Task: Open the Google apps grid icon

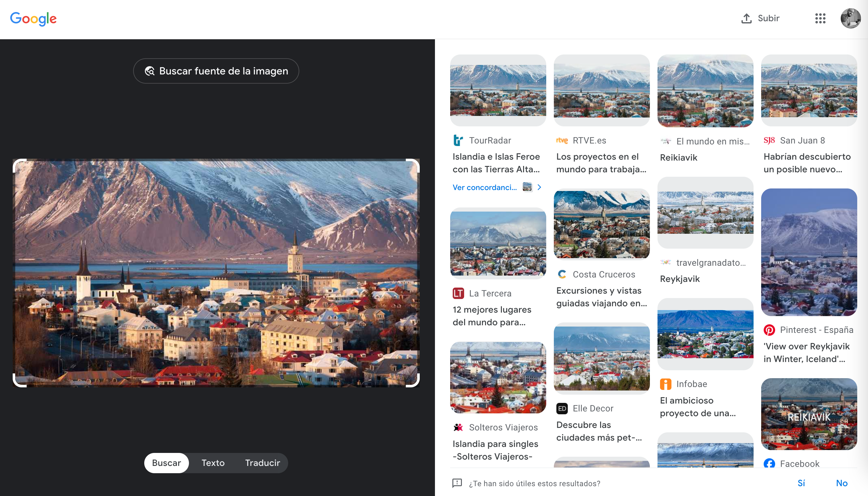Action: (820, 18)
